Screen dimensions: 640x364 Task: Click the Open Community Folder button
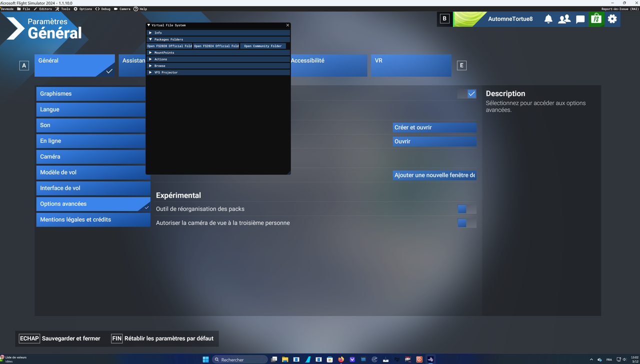tap(263, 46)
